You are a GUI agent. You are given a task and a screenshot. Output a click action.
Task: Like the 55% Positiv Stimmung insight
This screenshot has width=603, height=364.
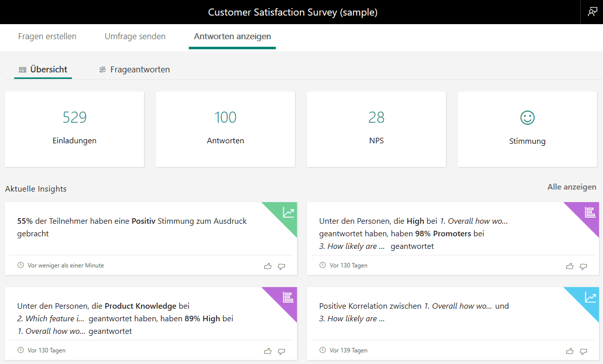[x=268, y=266]
